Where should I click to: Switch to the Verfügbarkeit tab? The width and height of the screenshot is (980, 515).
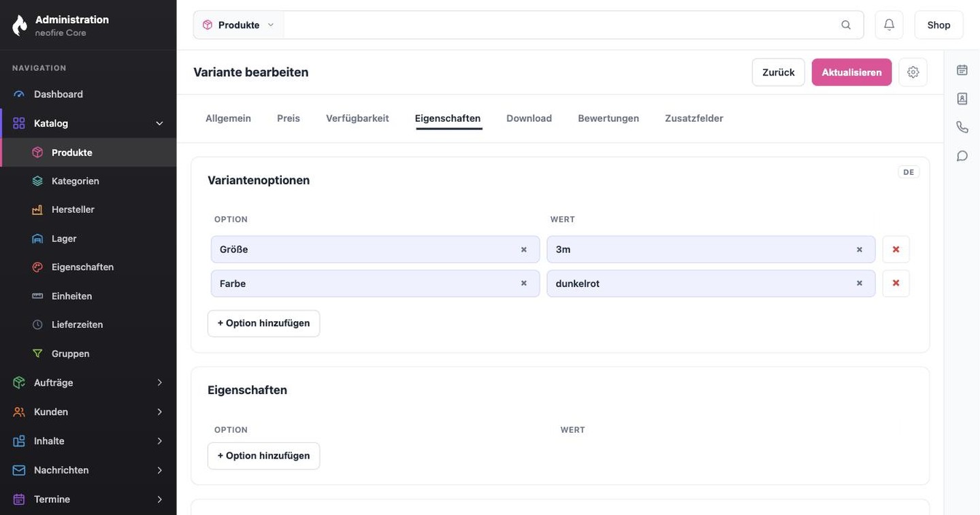[357, 118]
